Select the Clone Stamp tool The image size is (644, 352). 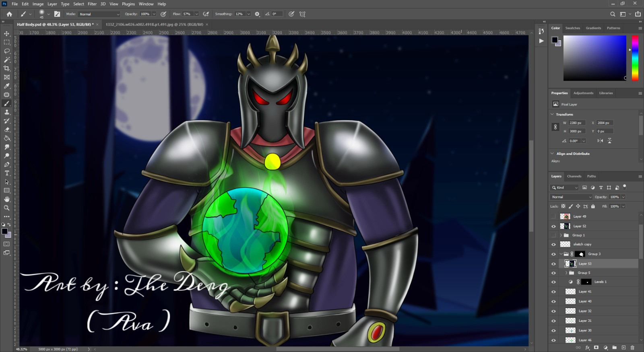(7, 112)
